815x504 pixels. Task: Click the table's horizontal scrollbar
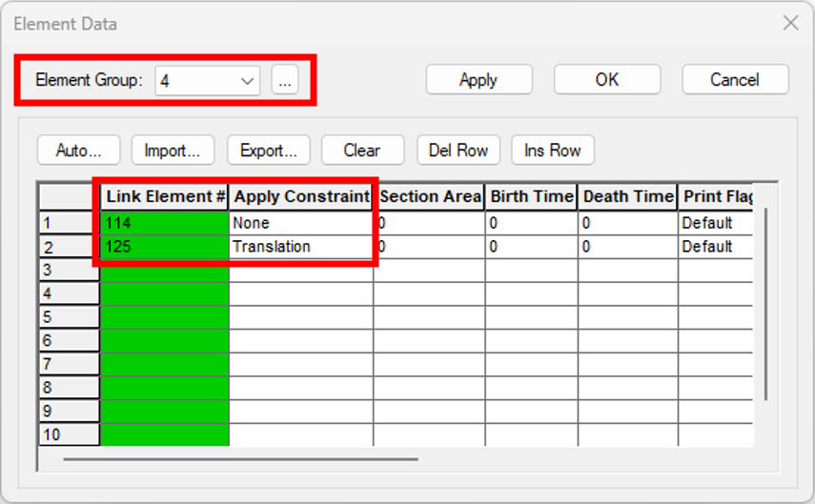pos(240,459)
